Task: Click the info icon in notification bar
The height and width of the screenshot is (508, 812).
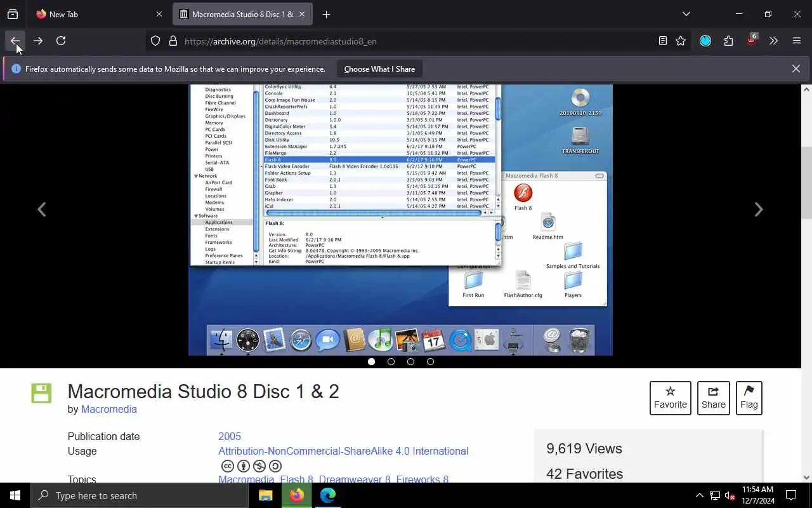Action: pos(16,69)
